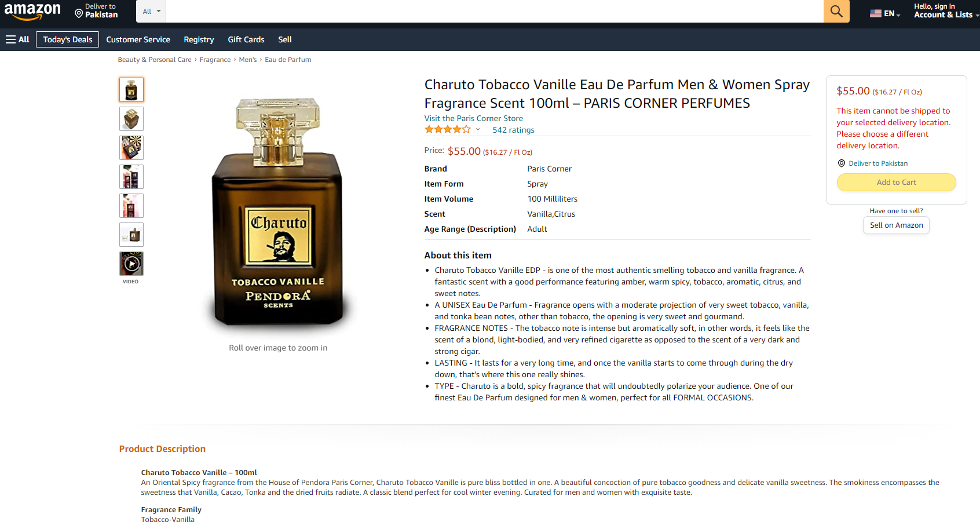Open the Fragrance breadcrumb link

point(215,60)
